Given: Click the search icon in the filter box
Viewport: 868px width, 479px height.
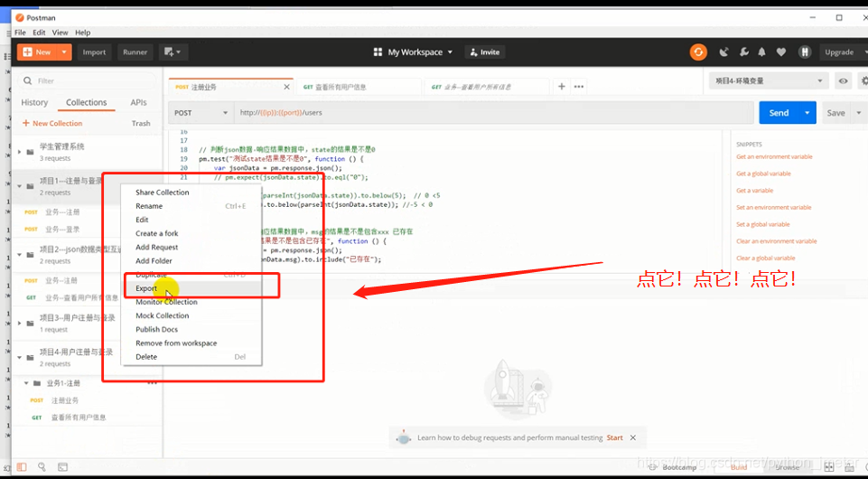Looking at the screenshot, I should [x=27, y=80].
